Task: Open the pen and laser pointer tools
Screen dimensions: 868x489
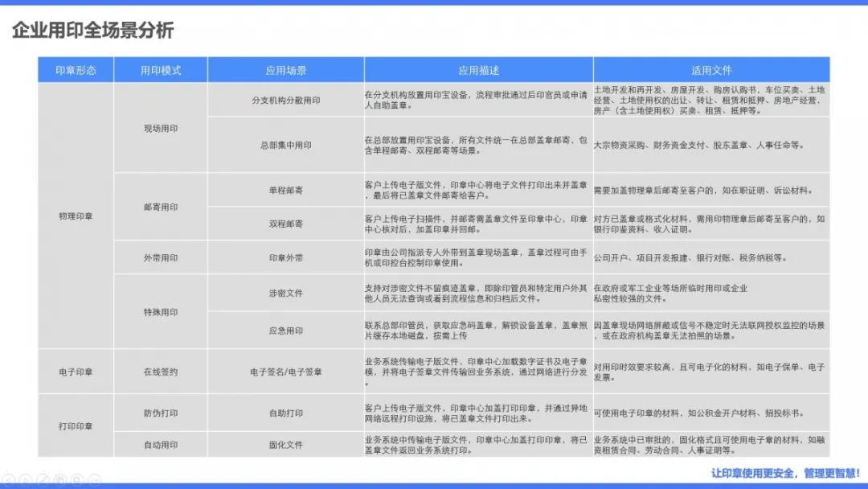Action: point(43,480)
